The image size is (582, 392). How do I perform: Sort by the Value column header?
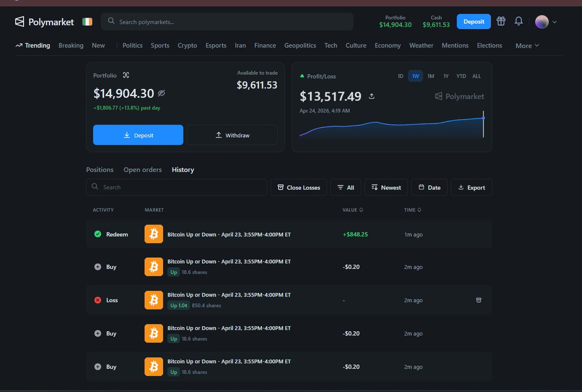point(353,210)
